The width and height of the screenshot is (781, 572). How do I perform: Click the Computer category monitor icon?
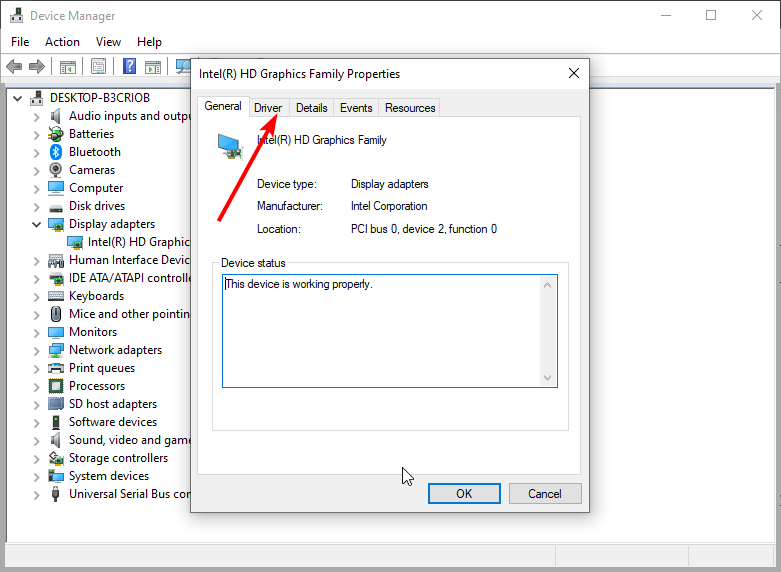click(56, 188)
